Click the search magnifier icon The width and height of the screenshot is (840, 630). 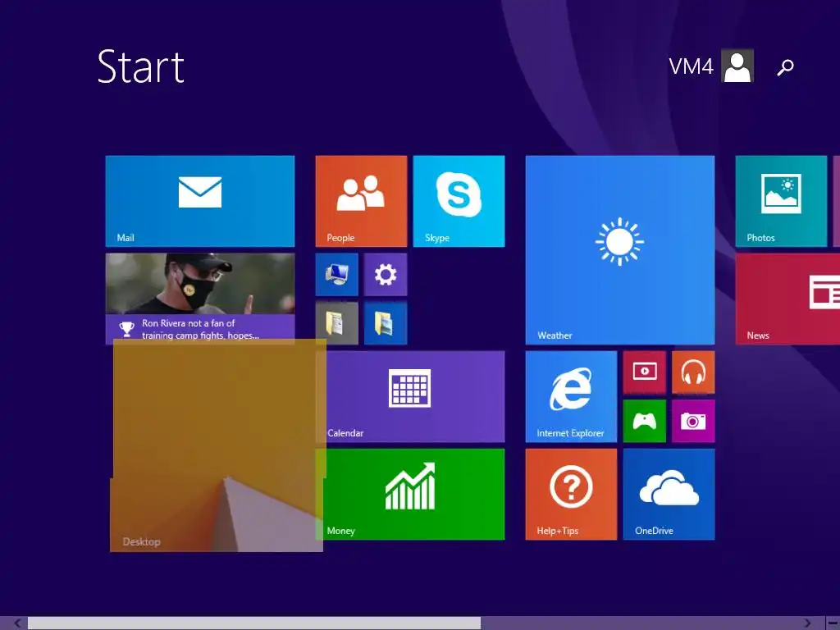pos(785,67)
